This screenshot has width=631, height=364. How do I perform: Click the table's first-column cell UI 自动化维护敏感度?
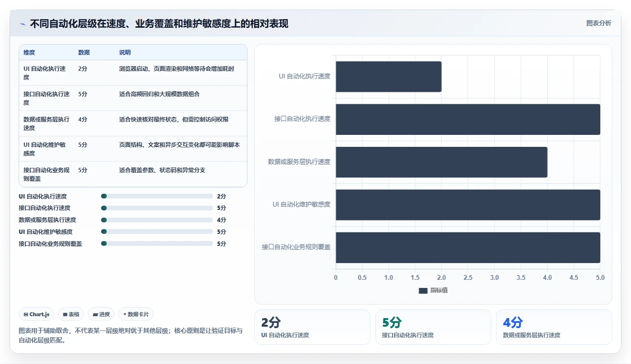tap(45, 149)
